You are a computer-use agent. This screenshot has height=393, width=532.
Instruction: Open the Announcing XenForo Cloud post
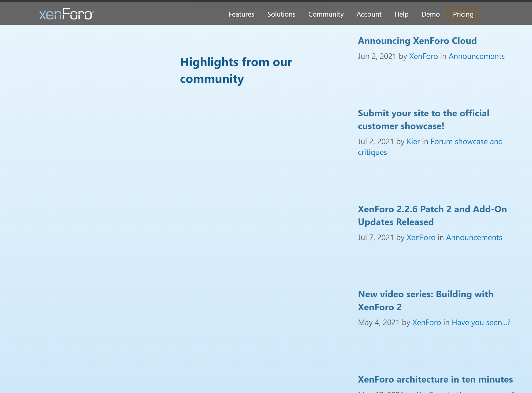click(x=417, y=41)
